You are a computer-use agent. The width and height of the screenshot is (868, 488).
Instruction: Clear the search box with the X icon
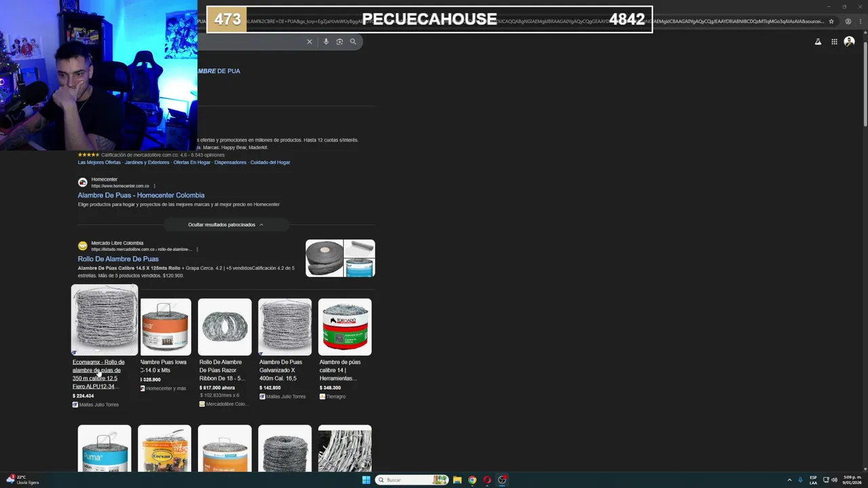(309, 41)
